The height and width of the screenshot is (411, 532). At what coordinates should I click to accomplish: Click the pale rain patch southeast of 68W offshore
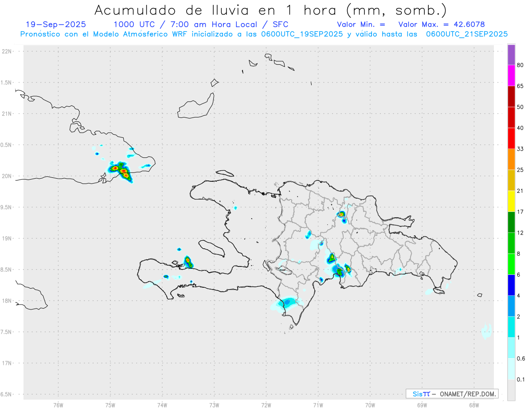[486, 331]
